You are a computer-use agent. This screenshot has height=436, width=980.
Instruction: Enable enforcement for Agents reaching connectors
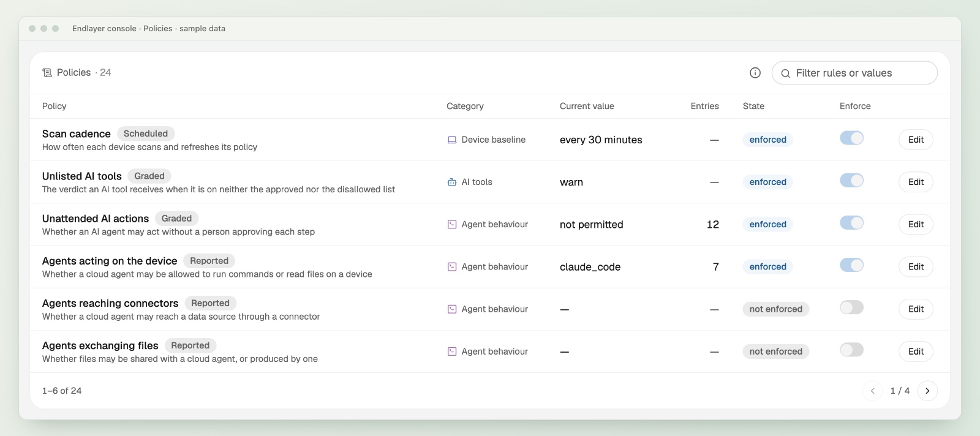(851, 307)
